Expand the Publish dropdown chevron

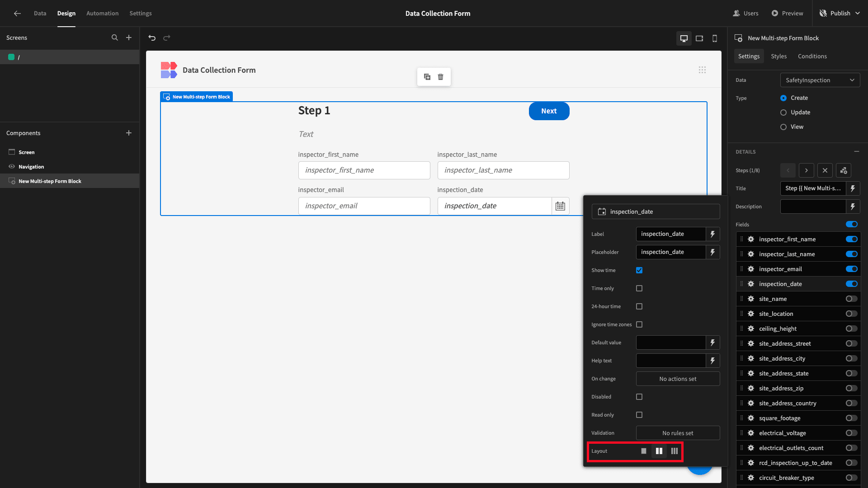point(858,13)
